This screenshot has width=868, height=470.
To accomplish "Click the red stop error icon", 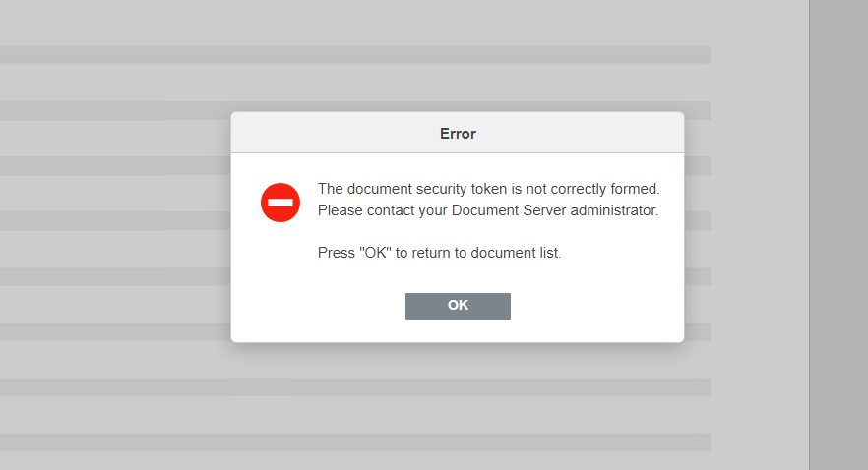I will pyautogui.click(x=280, y=203).
